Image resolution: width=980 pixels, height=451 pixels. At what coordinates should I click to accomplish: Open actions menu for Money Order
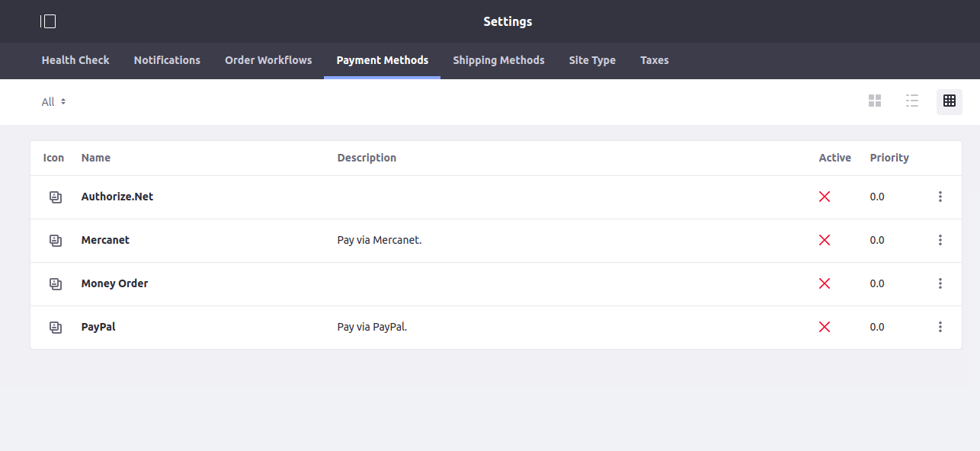(940, 283)
